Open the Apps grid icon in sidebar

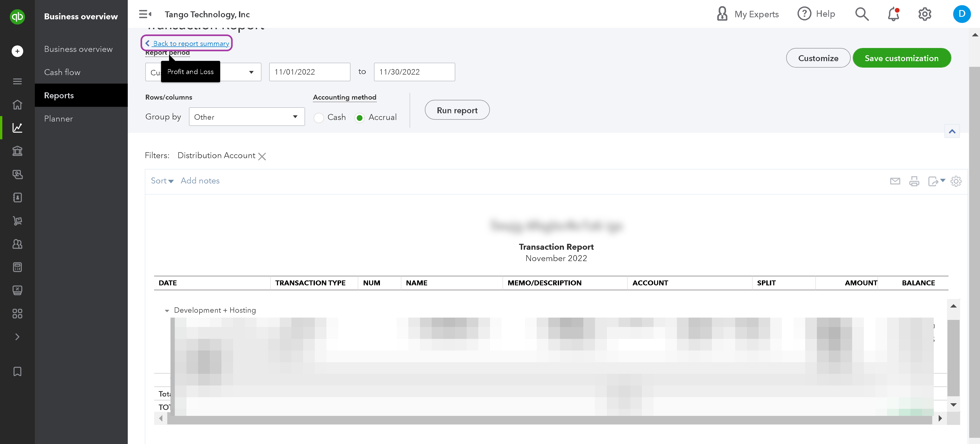pos(17,314)
